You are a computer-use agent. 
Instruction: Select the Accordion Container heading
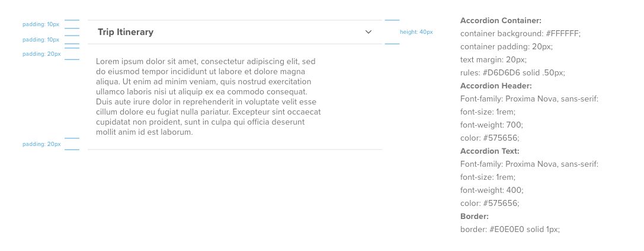pos(501,20)
